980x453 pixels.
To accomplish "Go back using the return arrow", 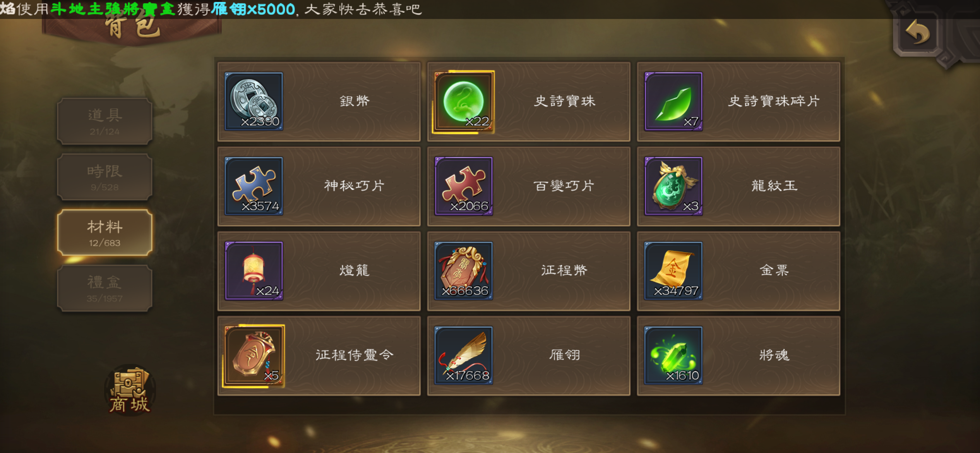I will pyautogui.click(x=918, y=33).
